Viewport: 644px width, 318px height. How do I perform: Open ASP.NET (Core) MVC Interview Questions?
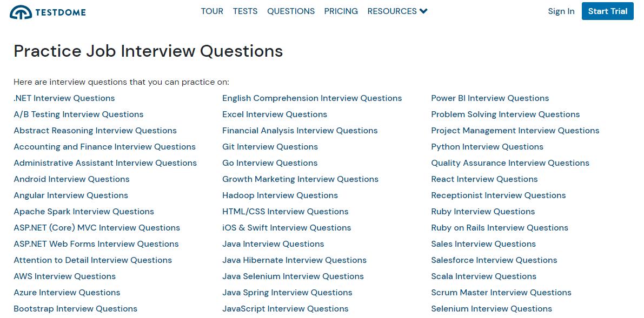click(x=97, y=228)
